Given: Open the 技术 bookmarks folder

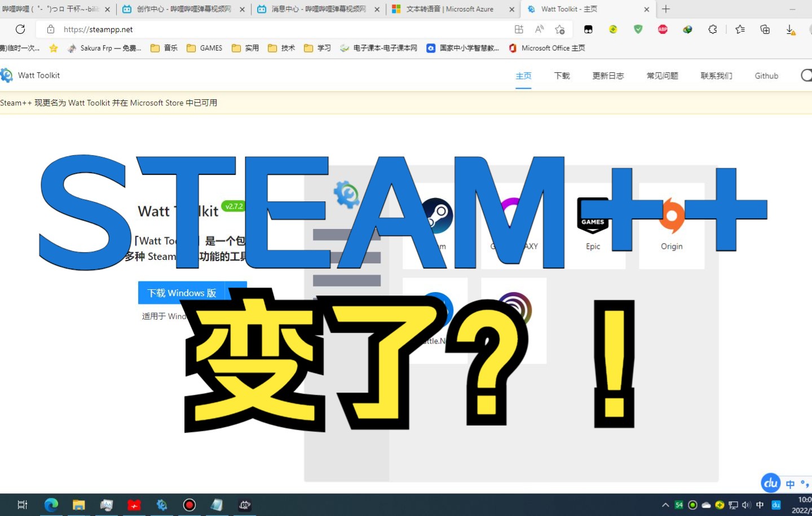Looking at the screenshot, I should tap(281, 48).
